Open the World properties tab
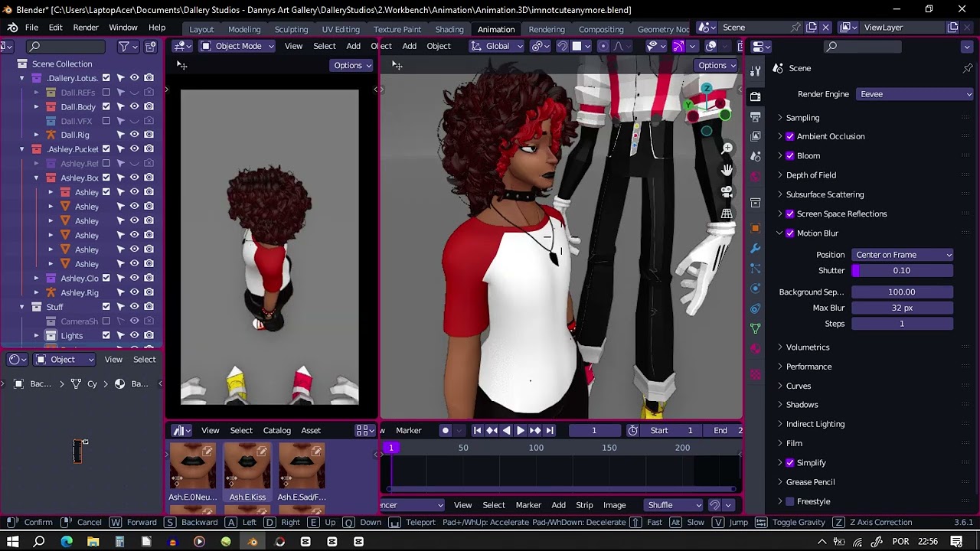980x551 pixels. 756,176
